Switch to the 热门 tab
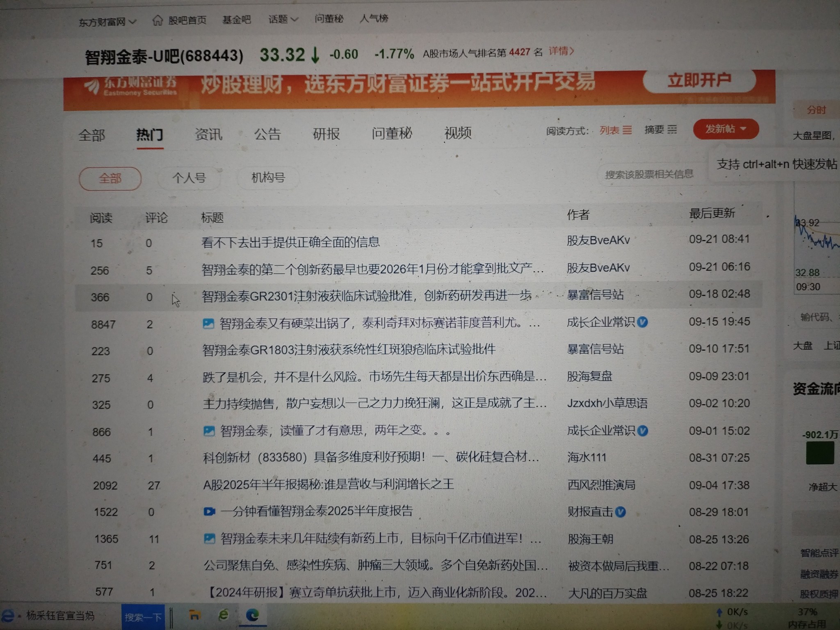Screen dimensions: 840x630 point(150,135)
